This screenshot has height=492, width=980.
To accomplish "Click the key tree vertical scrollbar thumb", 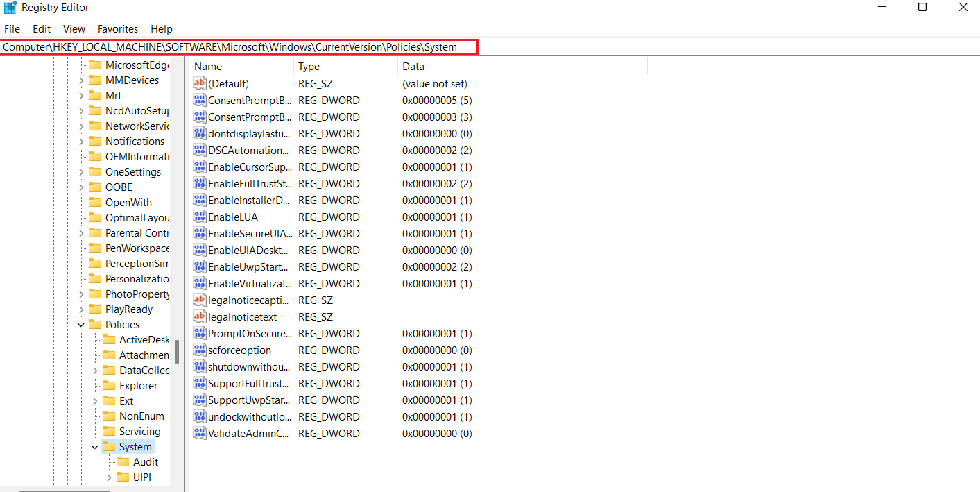I will click(177, 351).
